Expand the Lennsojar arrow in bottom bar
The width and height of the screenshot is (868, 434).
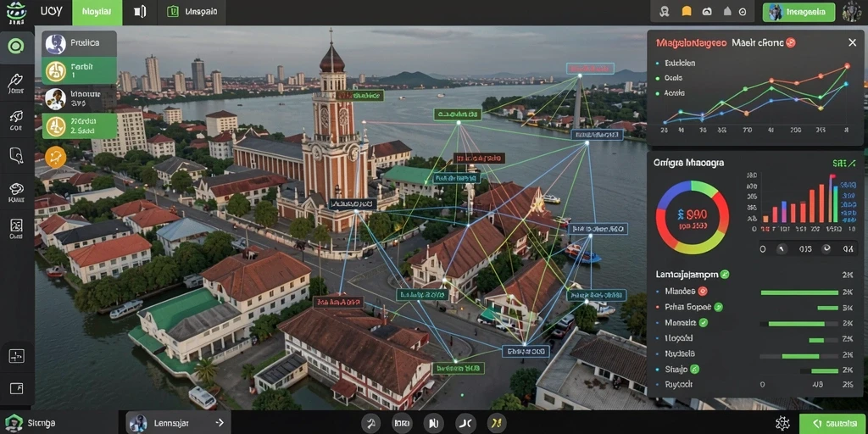pyautogui.click(x=220, y=423)
